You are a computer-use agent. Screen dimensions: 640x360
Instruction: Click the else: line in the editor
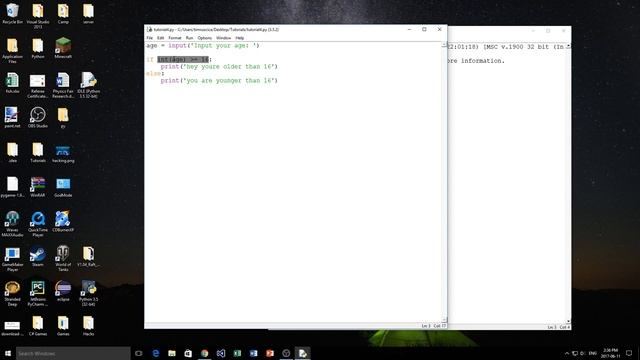155,73
